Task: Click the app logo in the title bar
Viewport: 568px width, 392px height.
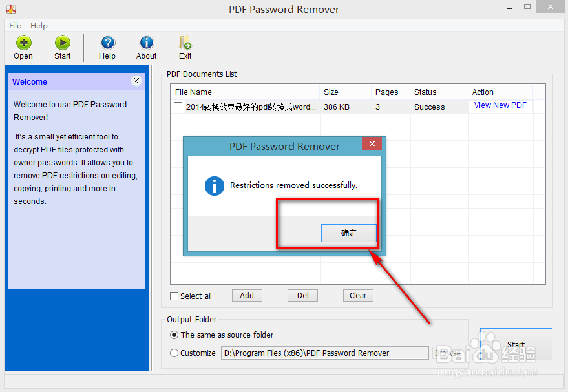Action: pos(11,8)
